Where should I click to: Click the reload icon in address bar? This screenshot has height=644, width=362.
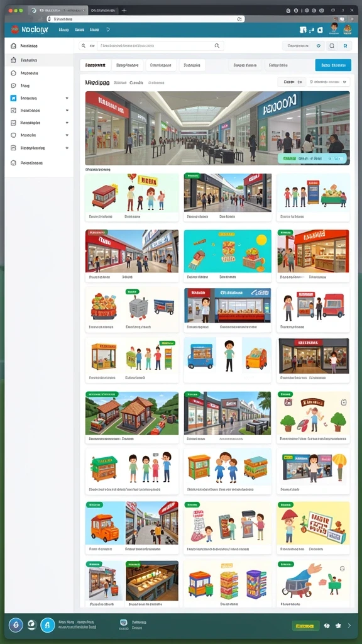click(x=239, y=19)
